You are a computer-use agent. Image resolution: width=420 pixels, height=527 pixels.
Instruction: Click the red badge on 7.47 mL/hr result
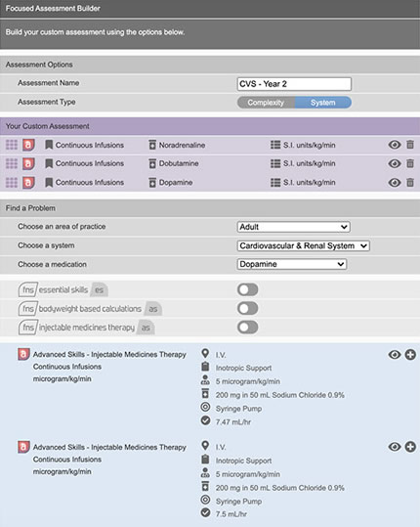[x=23, y=354]
